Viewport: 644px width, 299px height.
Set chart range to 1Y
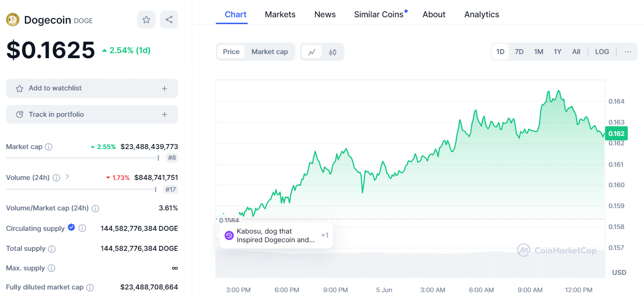pos(558,52)
